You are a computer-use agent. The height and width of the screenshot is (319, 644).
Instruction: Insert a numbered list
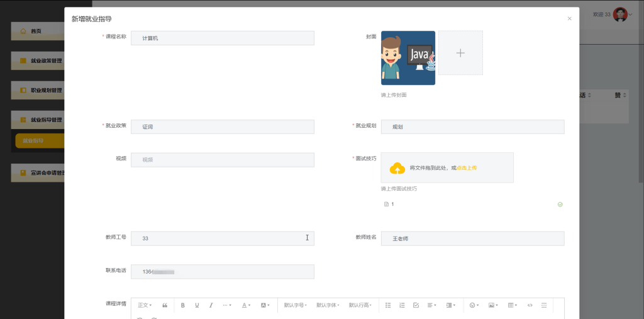(402, 305)
